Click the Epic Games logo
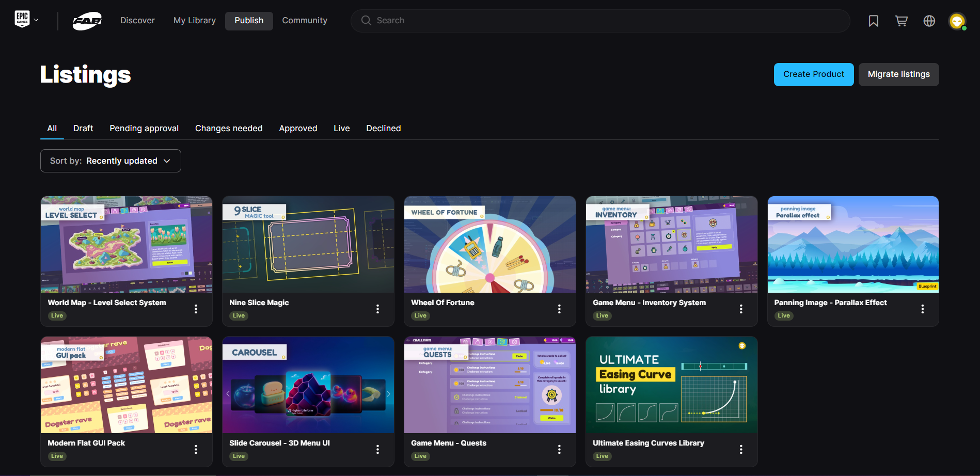The image size is (980, 476). pyautogui.click(x=22, y=20)
